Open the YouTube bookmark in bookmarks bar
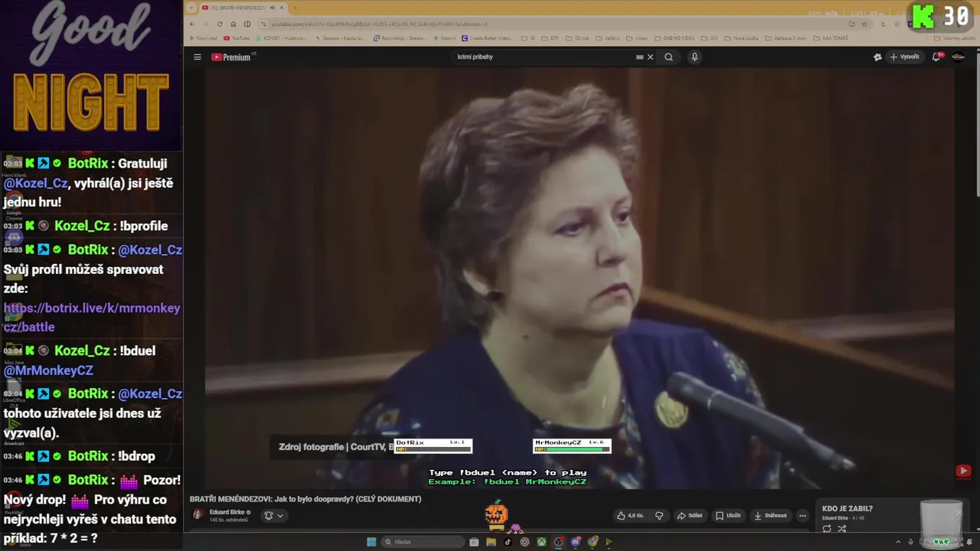 pos(237,38)
